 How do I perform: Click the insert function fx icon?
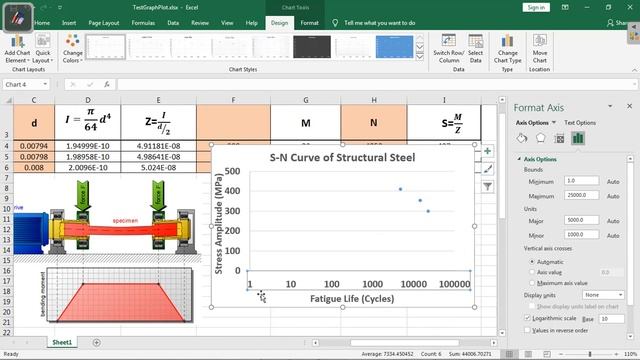tap(107, 84)
